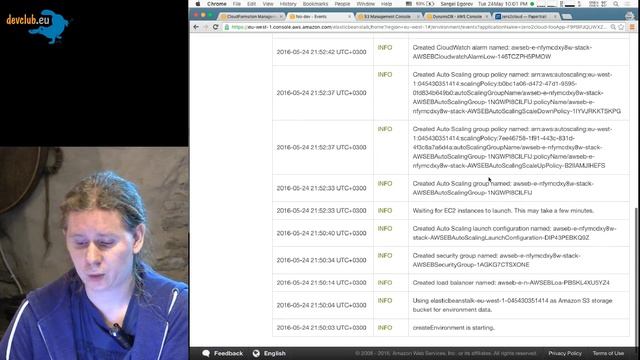Click the globe language icon
This screenshot has width=640, height=360.
click(x=256, y=353)
